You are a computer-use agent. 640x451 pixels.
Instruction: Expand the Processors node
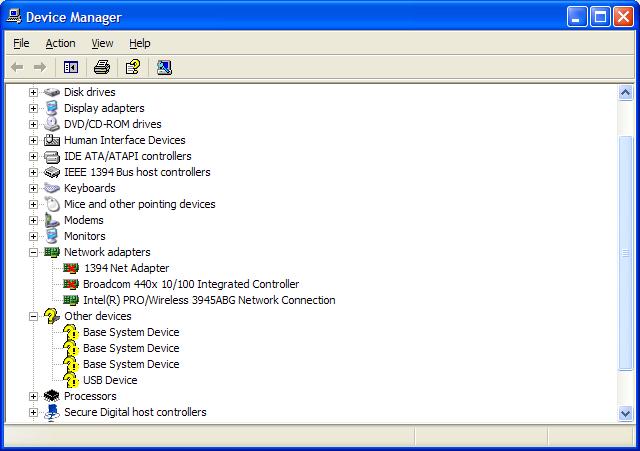(33, 396)
